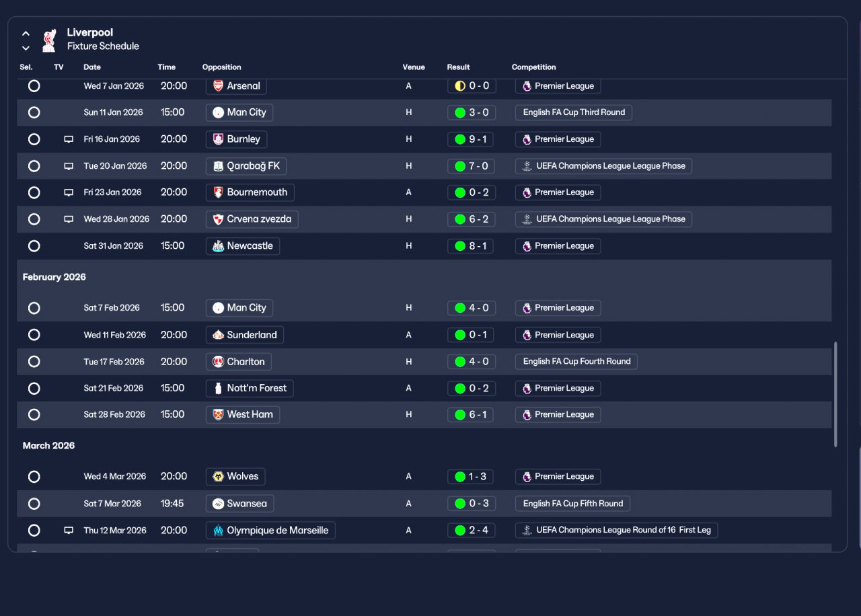The height and width of the screenshot is (616, 861).
Task: Click the down chevron beside Liverpool
Action: 26,48
